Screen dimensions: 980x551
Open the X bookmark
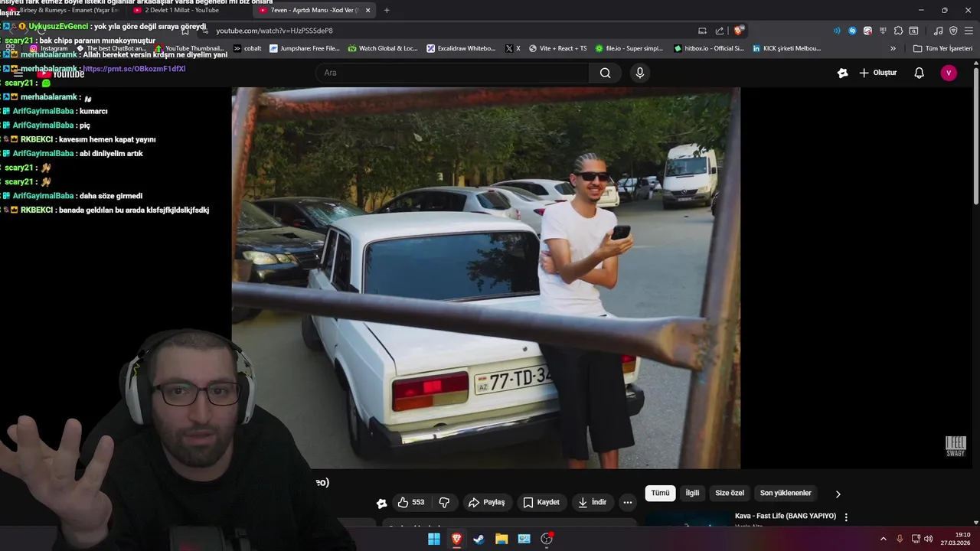[x=512, y=48]
